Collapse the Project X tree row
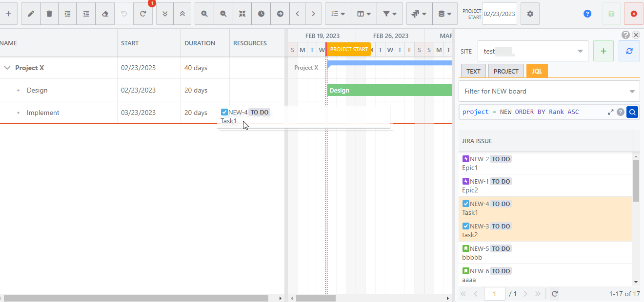This screenshot has width=644, height=302. point(7,68)
